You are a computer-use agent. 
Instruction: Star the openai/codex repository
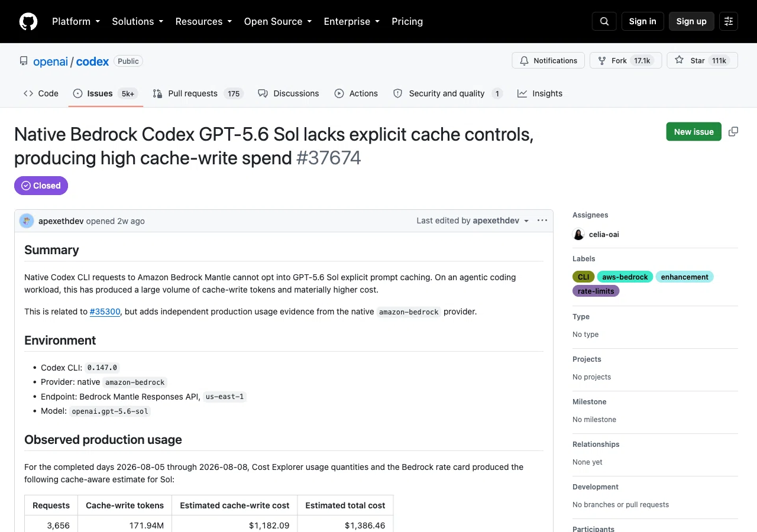[702, 61]
